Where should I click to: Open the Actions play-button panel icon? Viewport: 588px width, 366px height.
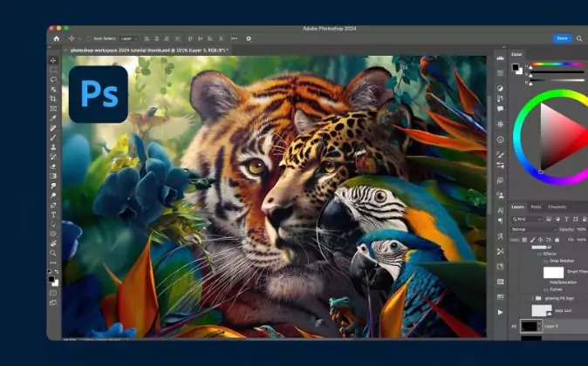pyautogui.click(x=500, y=312)
